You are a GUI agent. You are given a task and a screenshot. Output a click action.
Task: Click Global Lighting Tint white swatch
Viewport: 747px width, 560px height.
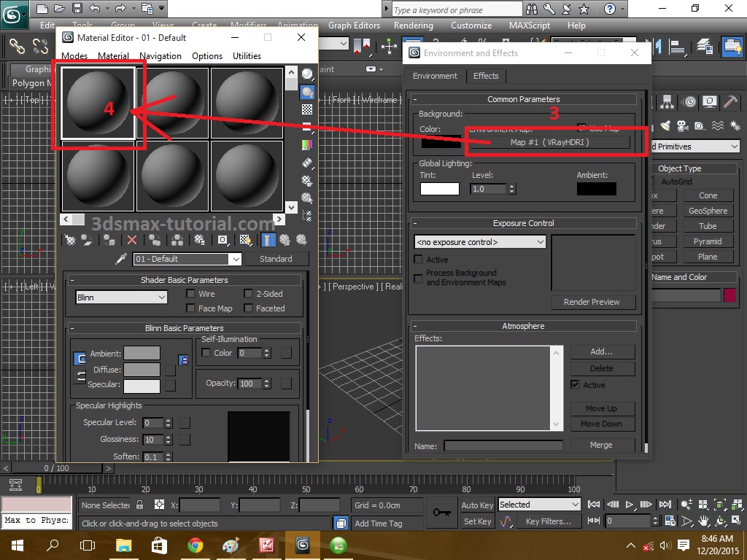pyautogui.click(x=439, y=189)
